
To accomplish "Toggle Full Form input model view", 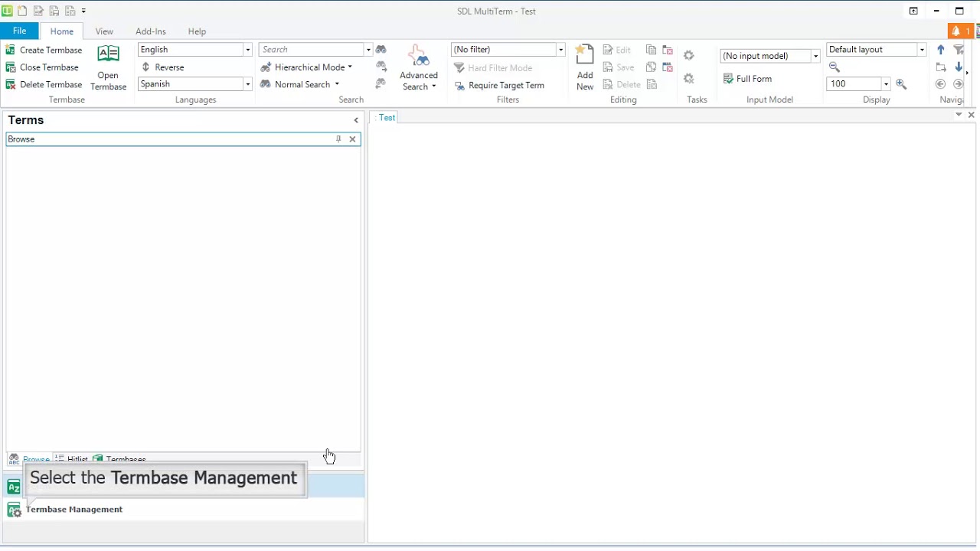I will tap(747, 79).
